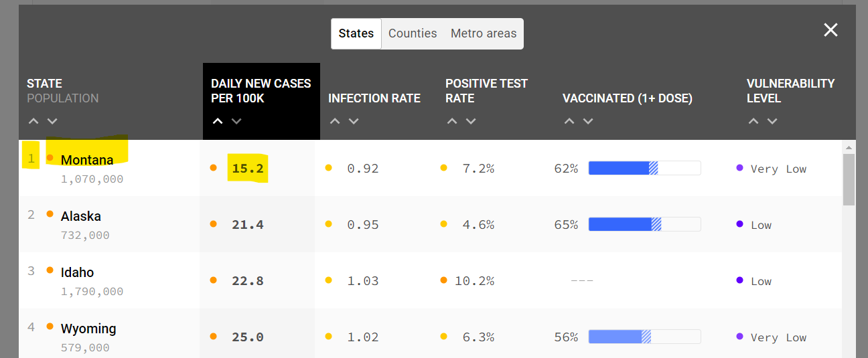Sort Vulnerability Level descending arrow

772,121
